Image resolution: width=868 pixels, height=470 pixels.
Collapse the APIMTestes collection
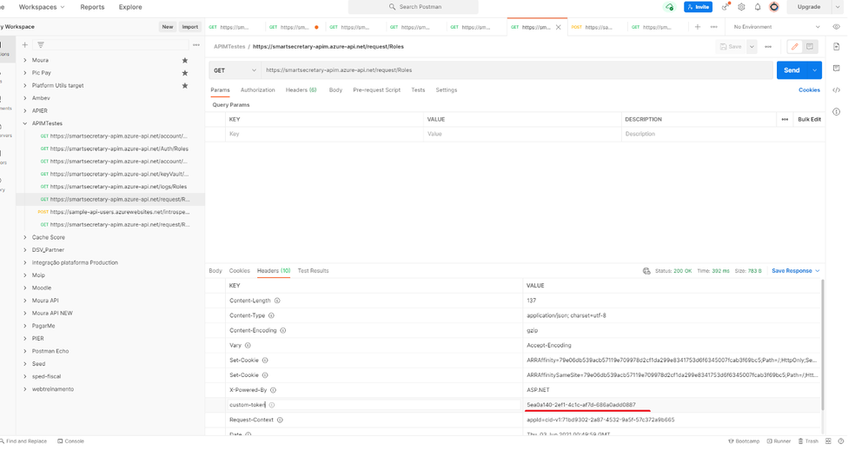25,123
